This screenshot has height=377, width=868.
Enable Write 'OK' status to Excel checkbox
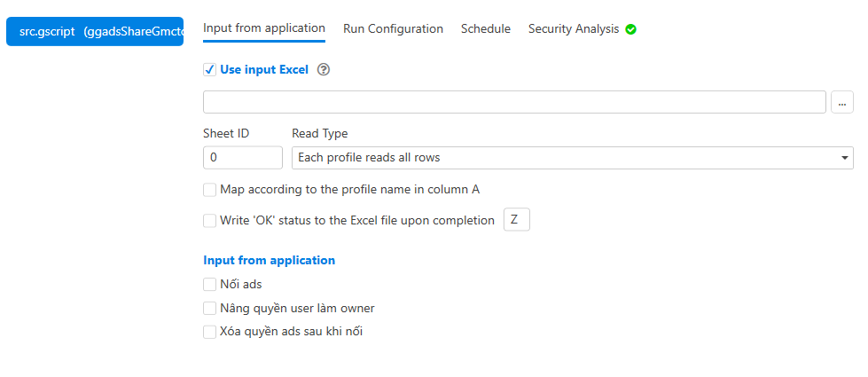coord(210,220)
